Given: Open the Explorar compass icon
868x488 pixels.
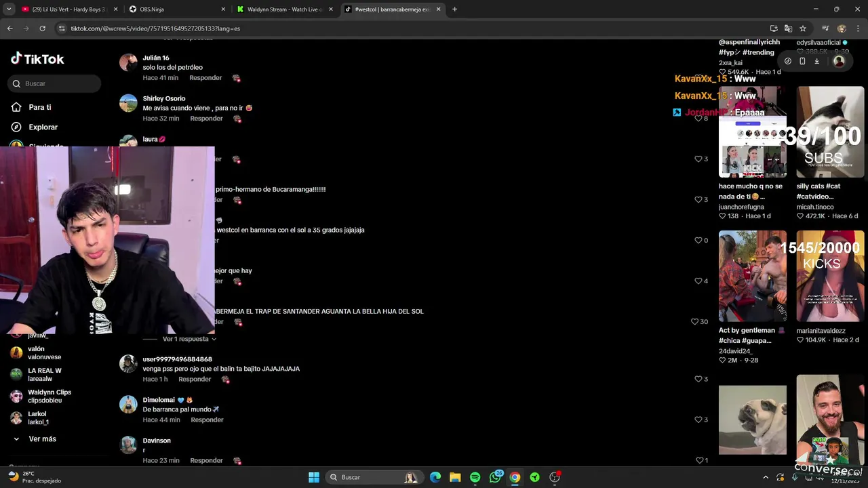Looking at the screenshot, I should point(16,127).
